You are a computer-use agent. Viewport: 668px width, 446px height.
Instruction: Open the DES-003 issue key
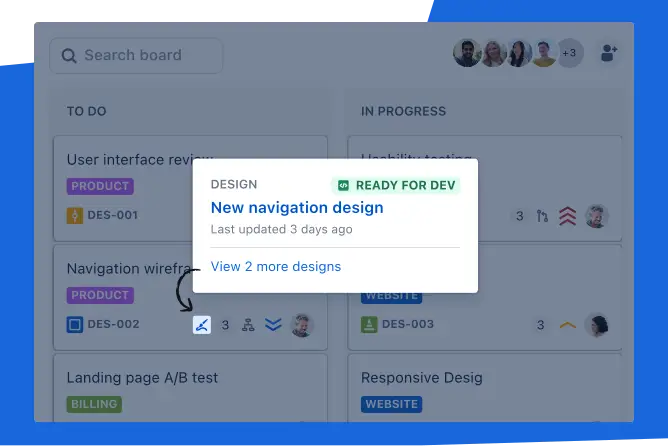click(408, 324)
